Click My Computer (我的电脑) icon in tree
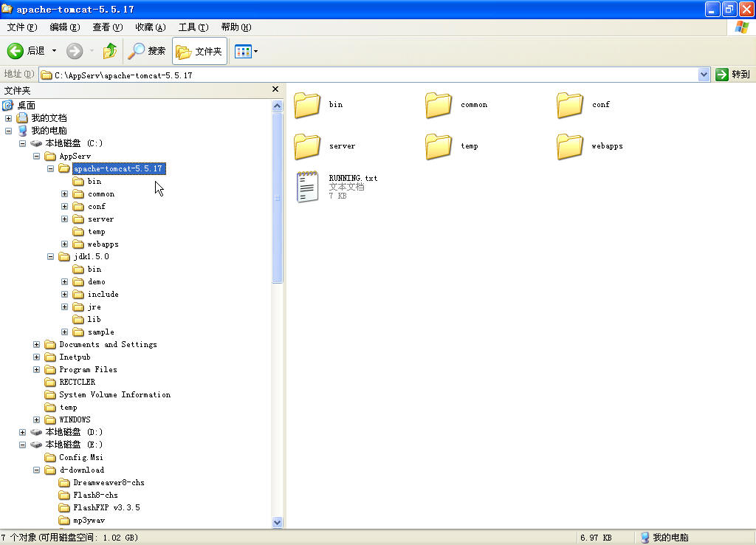The height and width of the screenshot is (545, 756). click(22, 130)
